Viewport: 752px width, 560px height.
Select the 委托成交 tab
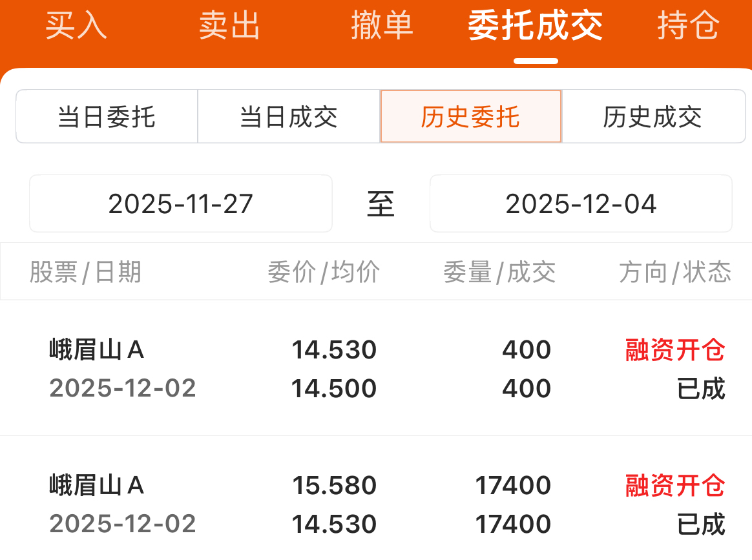click(x=536, y=26)
